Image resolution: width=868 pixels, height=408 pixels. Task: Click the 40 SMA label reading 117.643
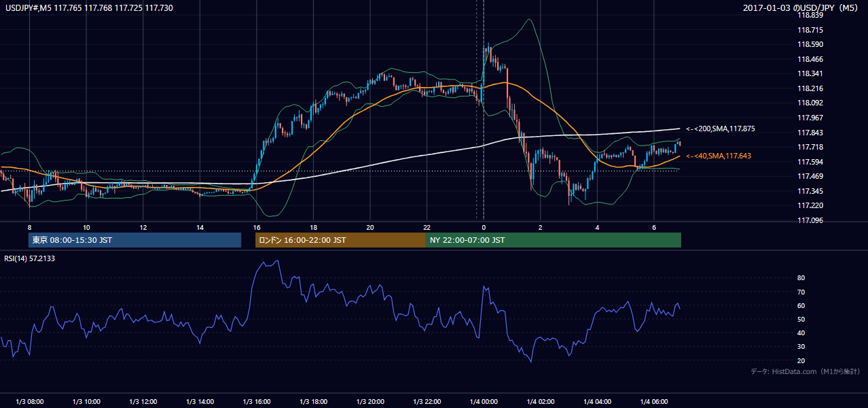(x=719, y=156)
